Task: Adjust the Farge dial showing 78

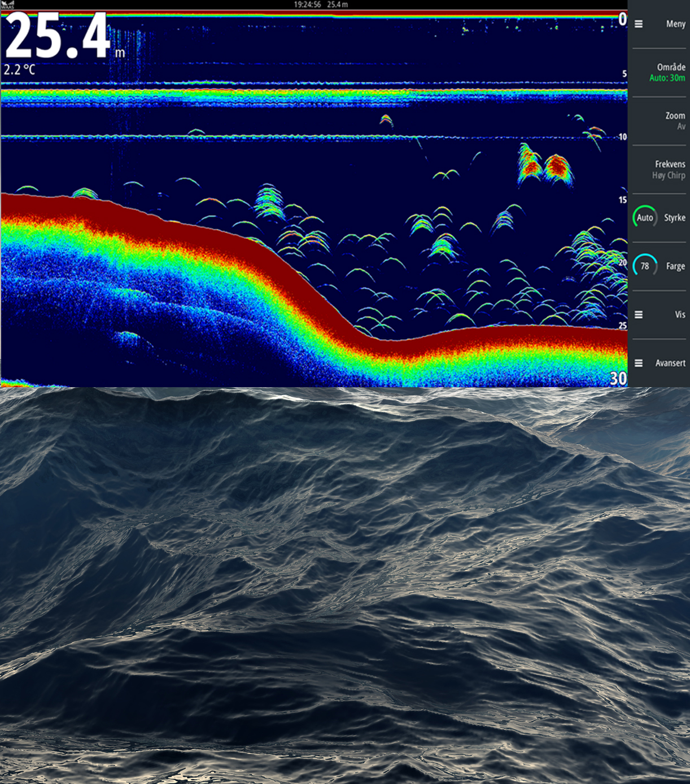Action: 645,266
